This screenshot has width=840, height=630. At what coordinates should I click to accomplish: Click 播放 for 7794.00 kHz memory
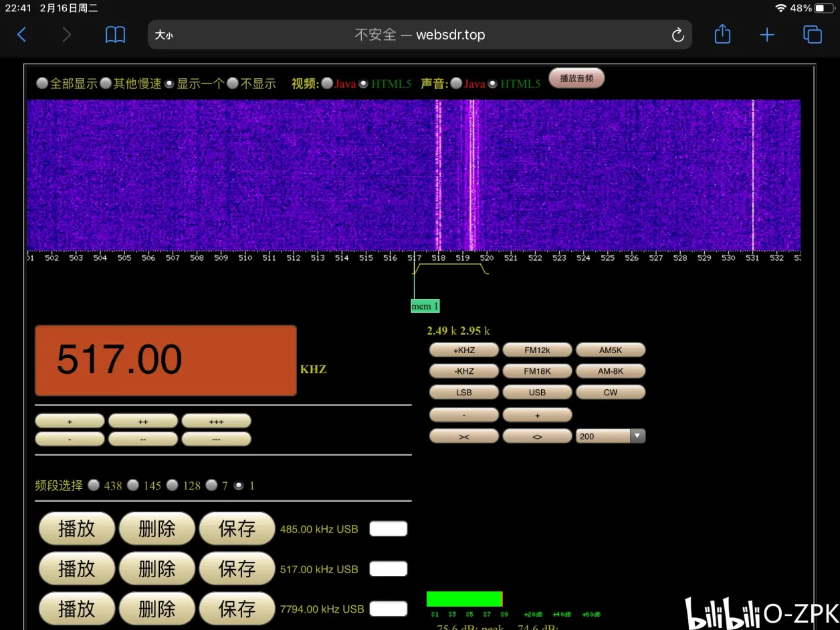(77, 609)
